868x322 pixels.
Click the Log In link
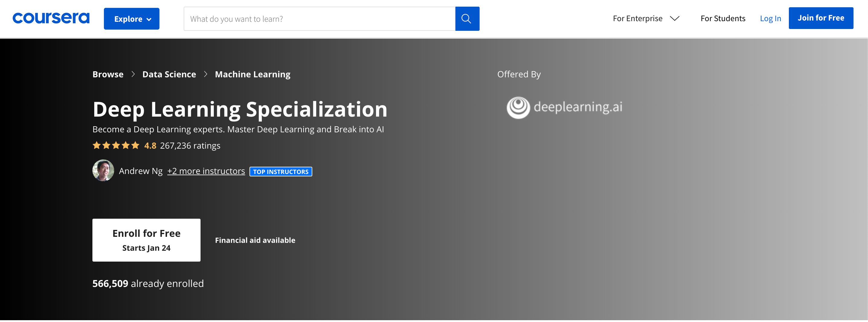point(770,18)
